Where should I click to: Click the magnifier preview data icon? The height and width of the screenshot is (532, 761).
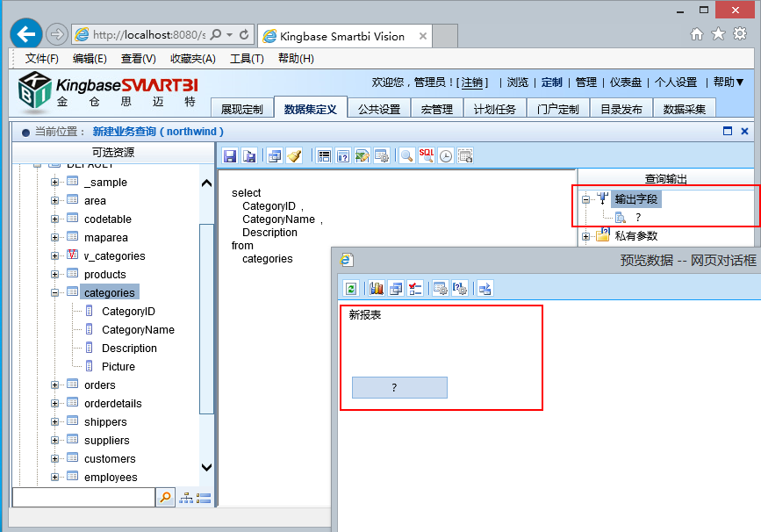(x=407, y=155)
